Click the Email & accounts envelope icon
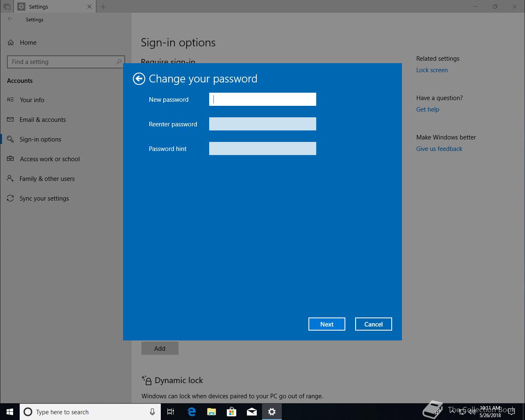Image resolution: width=525 pixels, height=420 pixels. [11, 120]
